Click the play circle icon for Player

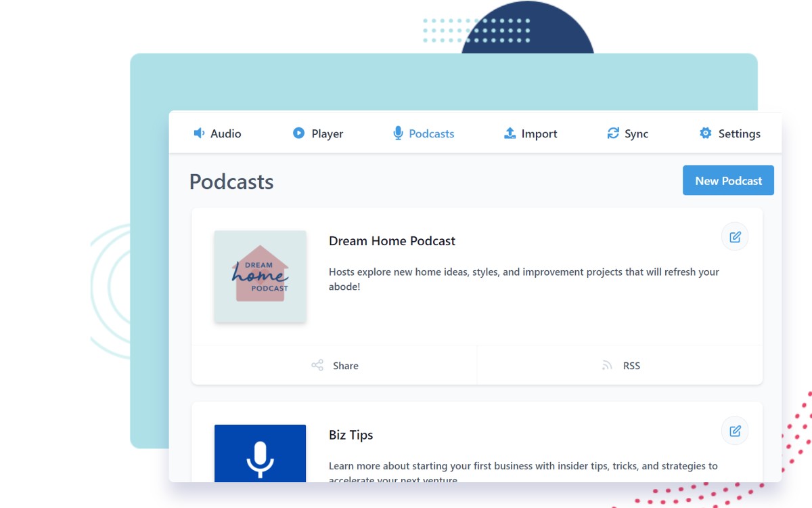click(298, 133)
